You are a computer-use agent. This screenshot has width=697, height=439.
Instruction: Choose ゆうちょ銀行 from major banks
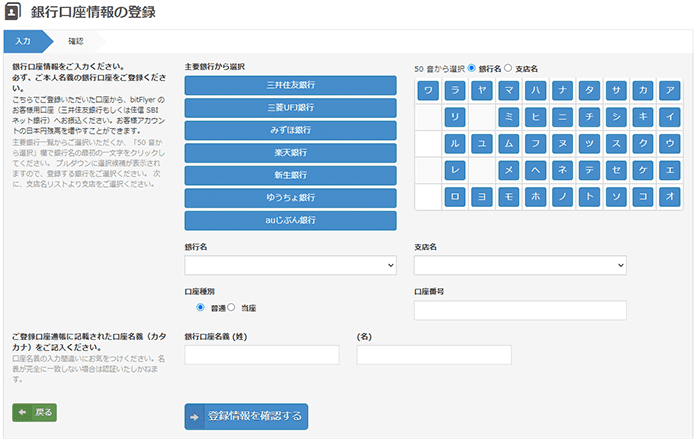point(291,198)
